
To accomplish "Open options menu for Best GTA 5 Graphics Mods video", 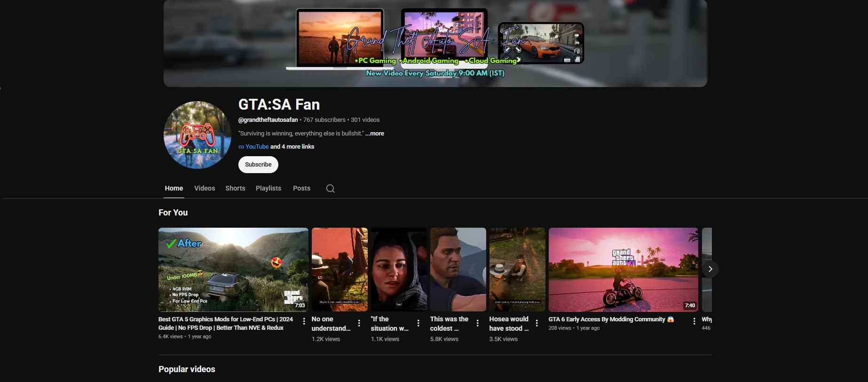I will click(x=304, y=321).
